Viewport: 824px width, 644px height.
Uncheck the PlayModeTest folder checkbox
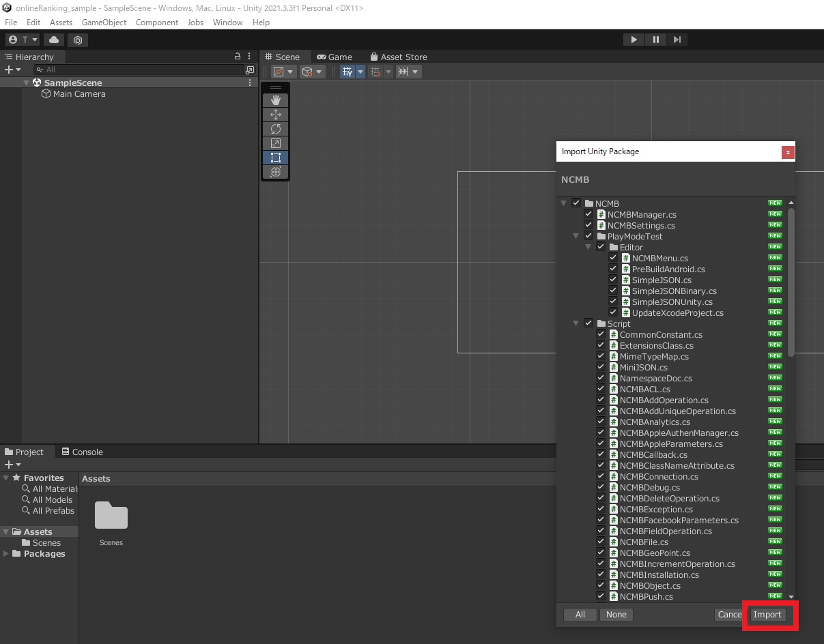pos(588,235)
